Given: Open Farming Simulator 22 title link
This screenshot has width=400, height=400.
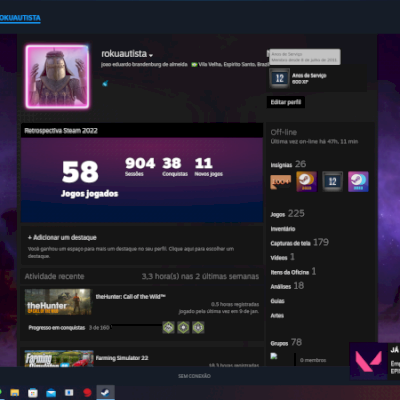Looking at the screenshot, I should [x=122, y=358].
